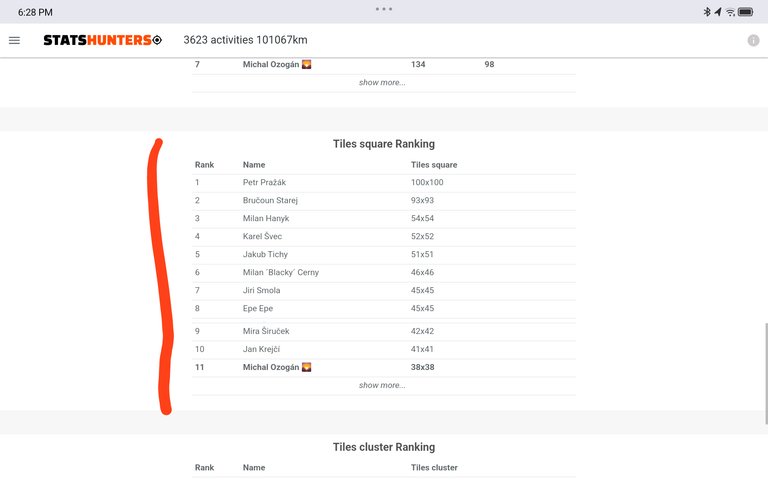Tap the Bluetooth status icon
The height and width of the screenshot is (480, 768).
point(706,12)
